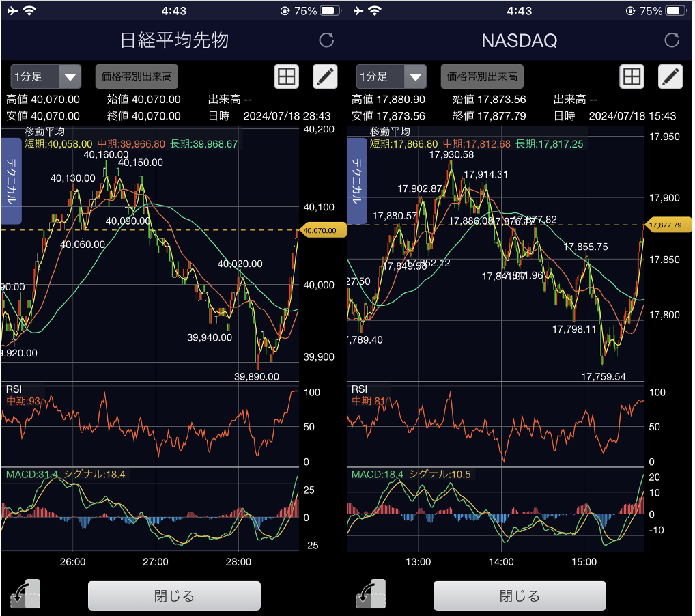Refresh the NASDAQ chart

[x=672, y=40]
